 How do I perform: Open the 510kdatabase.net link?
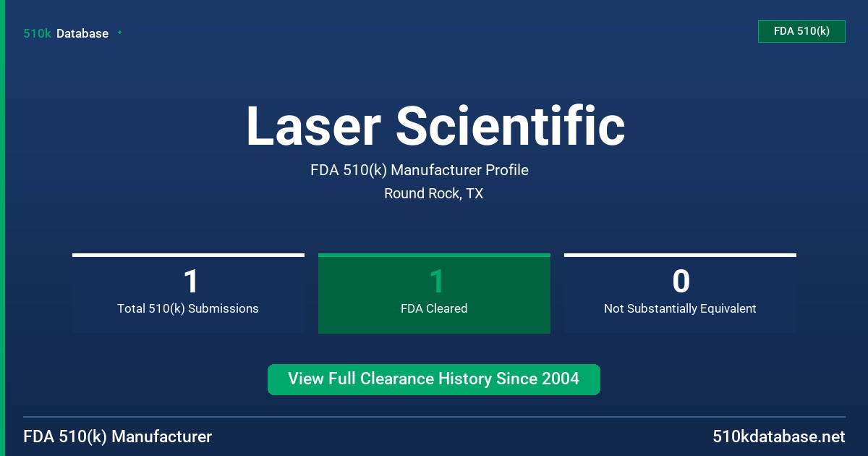778,436
